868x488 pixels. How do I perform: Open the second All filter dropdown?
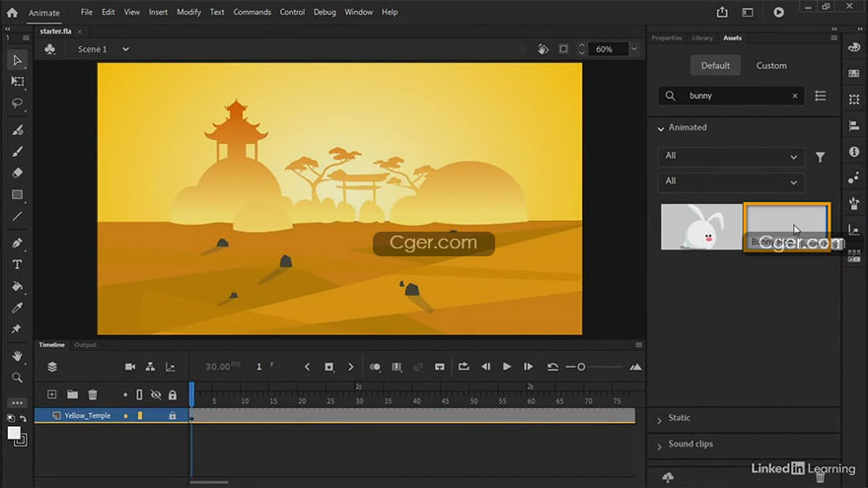(x=731, y=182)
